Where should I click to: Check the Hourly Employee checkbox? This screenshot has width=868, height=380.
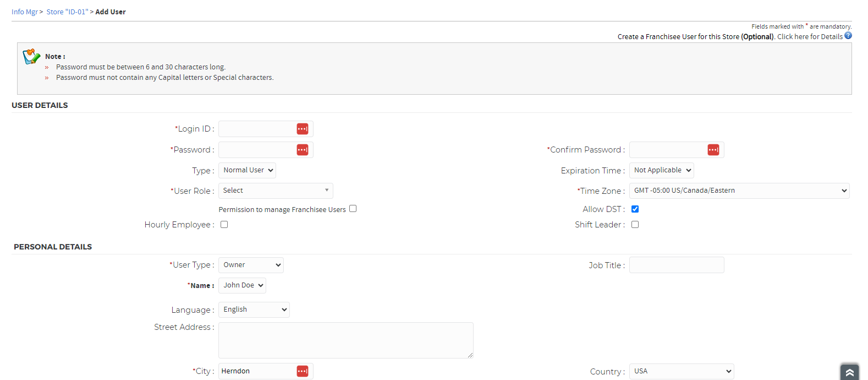pos(224,225)
